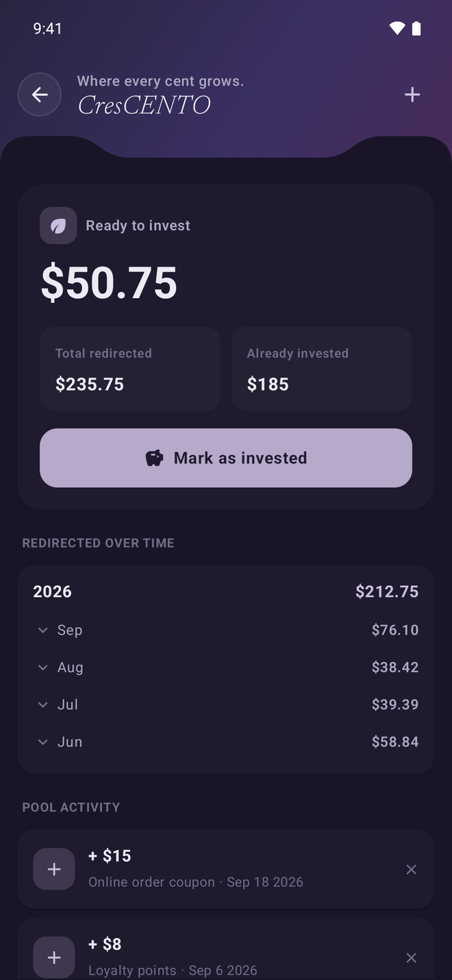This screenshot has width=452, height=980.
Task: Remove the Loyalty points entry
Action: (x=411, y=957)
